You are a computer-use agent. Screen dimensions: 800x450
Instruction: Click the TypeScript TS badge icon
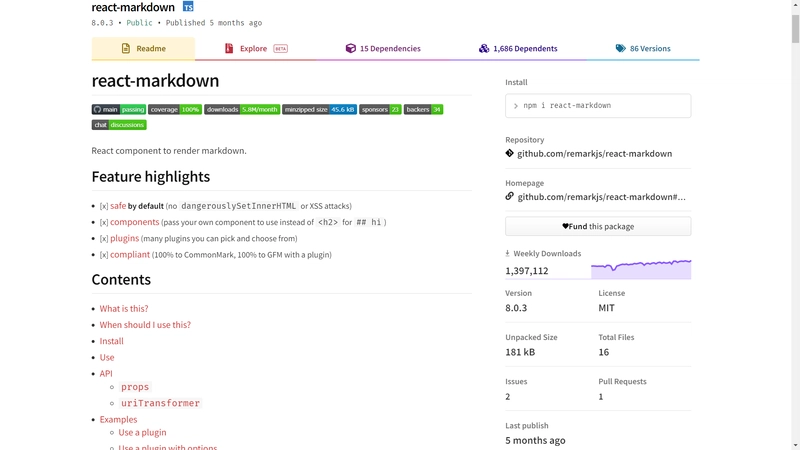[x=188, y=7]
